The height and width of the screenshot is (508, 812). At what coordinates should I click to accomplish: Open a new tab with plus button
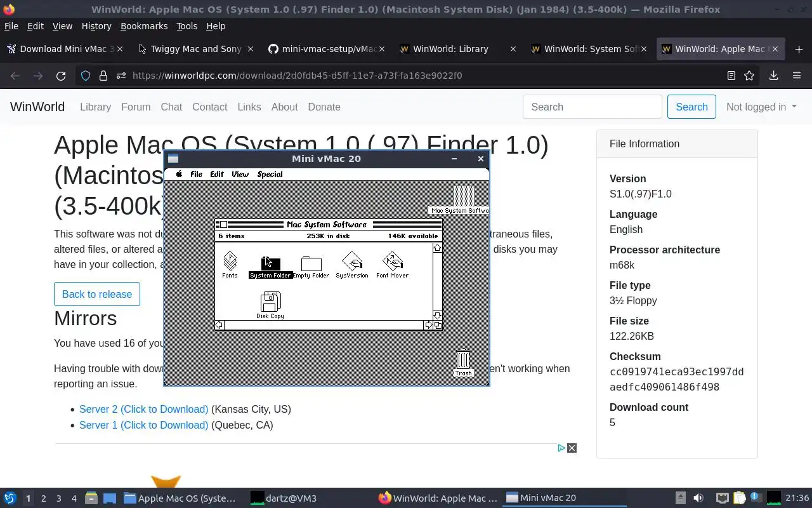pos(799,49)
